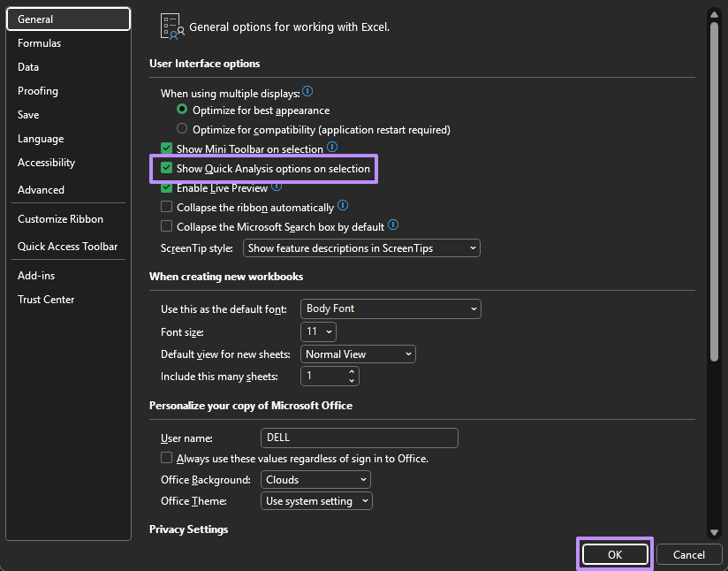728x571 pixels.
Task: Open the ScreenTip style dropdown
Action: point(471,247)
